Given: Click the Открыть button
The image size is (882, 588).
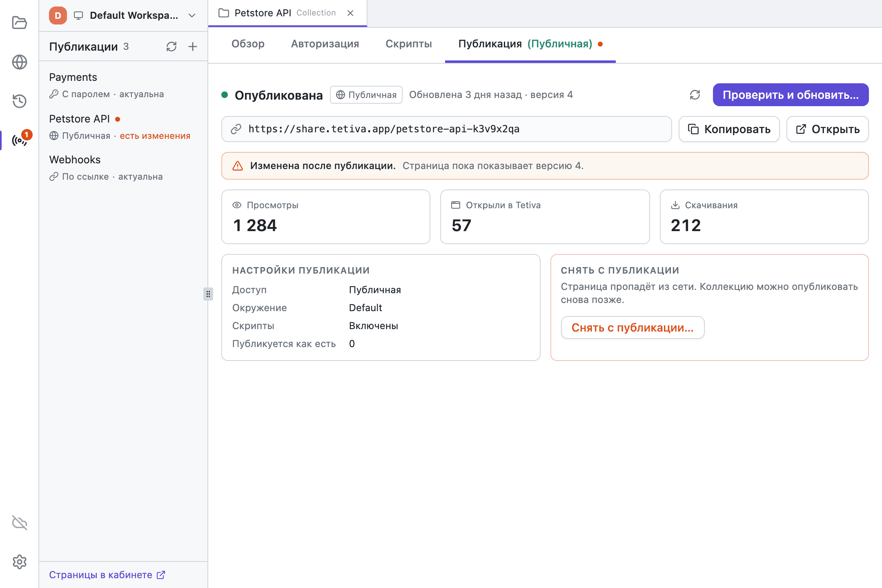Looking at the screenshot, I should click(x=828, y=129).
